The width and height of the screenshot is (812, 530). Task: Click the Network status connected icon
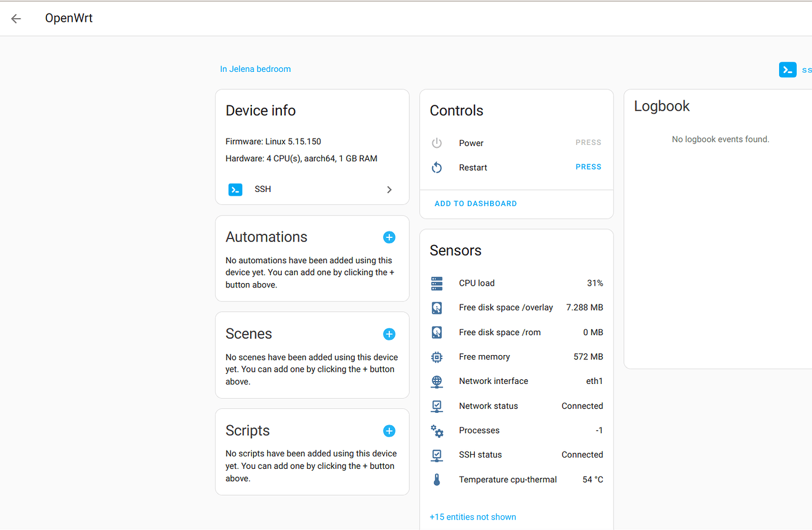point(437,406)
